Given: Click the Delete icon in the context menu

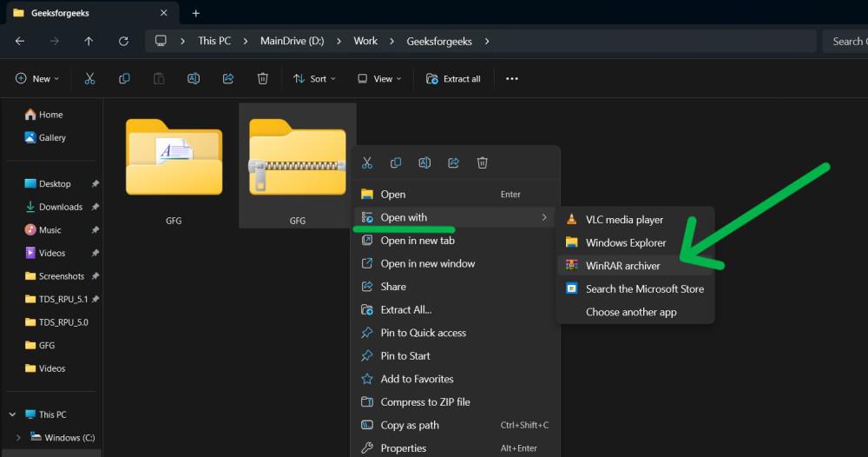Looking at the screenshot, I should [x=482, y=162].
